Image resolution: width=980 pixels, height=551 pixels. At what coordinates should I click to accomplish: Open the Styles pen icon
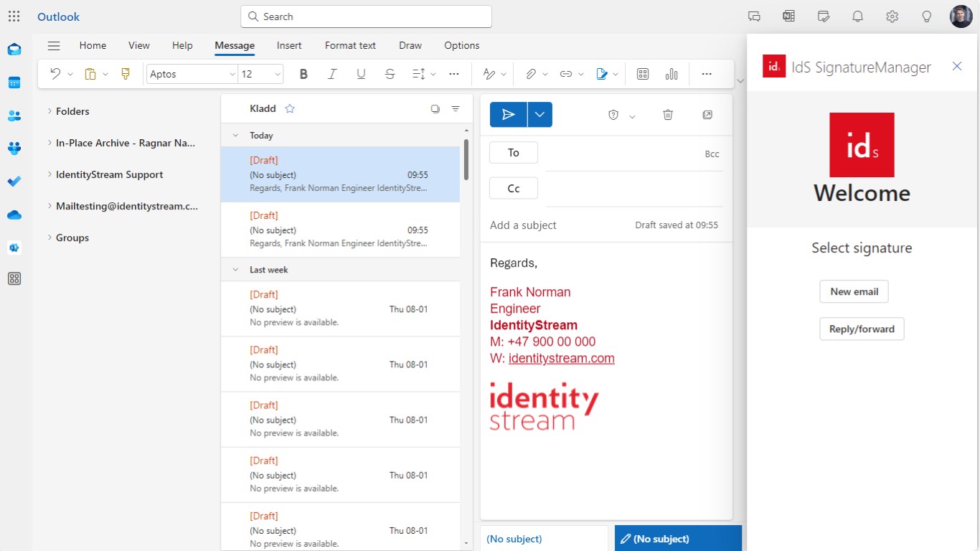pyautogui.click(x=489, y=74)
